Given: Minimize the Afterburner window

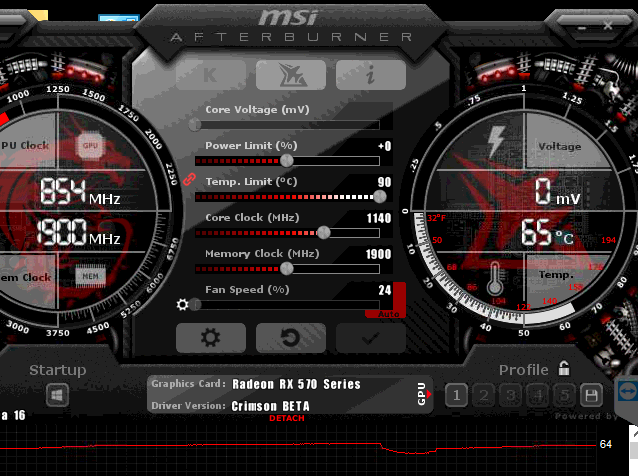Looking at the screenshot, I should [x=582, y=28].
